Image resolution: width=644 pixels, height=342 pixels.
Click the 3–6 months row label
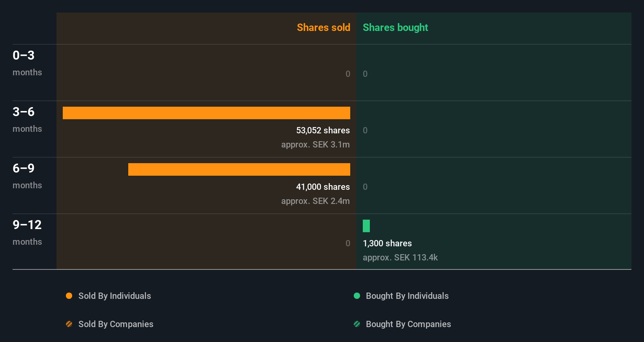click(27, 120)
